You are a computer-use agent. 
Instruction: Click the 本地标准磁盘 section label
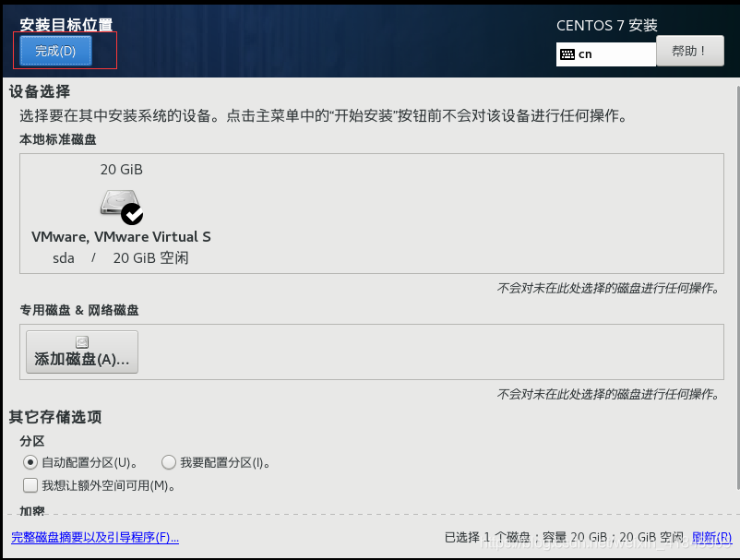point(58,139)
